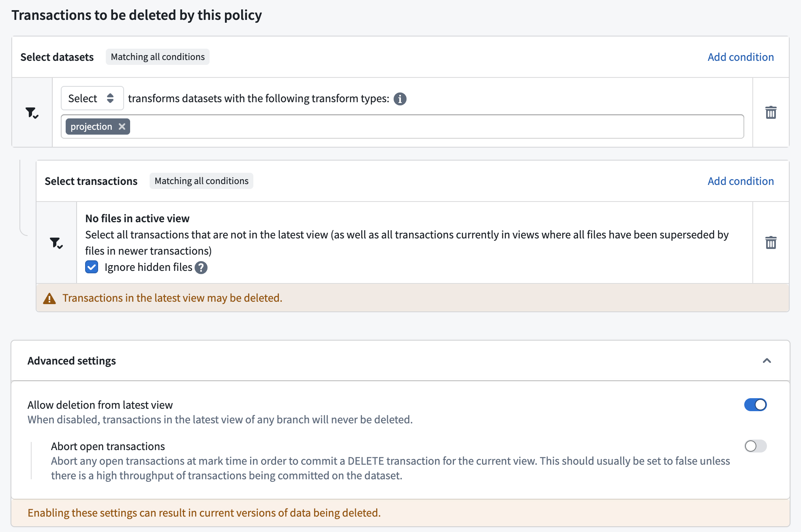Screen dimensions: 801x532
Task: Enable Abort open transactions toggle
Action: tap(755, 446)
